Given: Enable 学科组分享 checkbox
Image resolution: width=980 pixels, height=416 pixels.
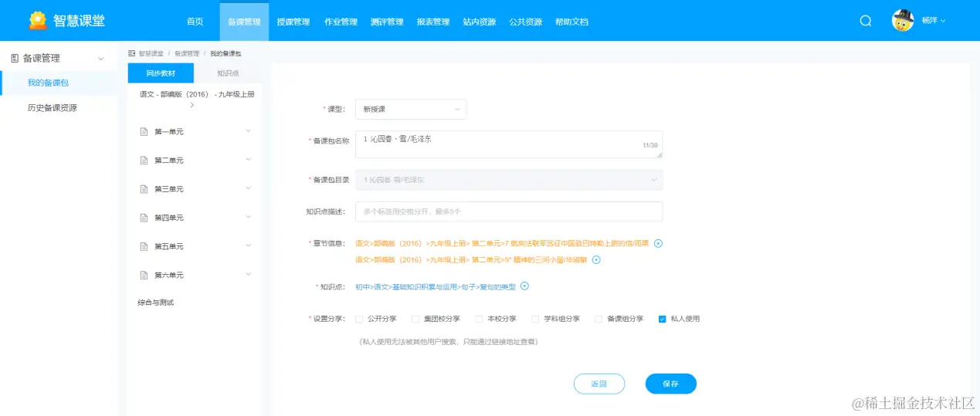Looking at the screenshot, I should tap(535, 319).
